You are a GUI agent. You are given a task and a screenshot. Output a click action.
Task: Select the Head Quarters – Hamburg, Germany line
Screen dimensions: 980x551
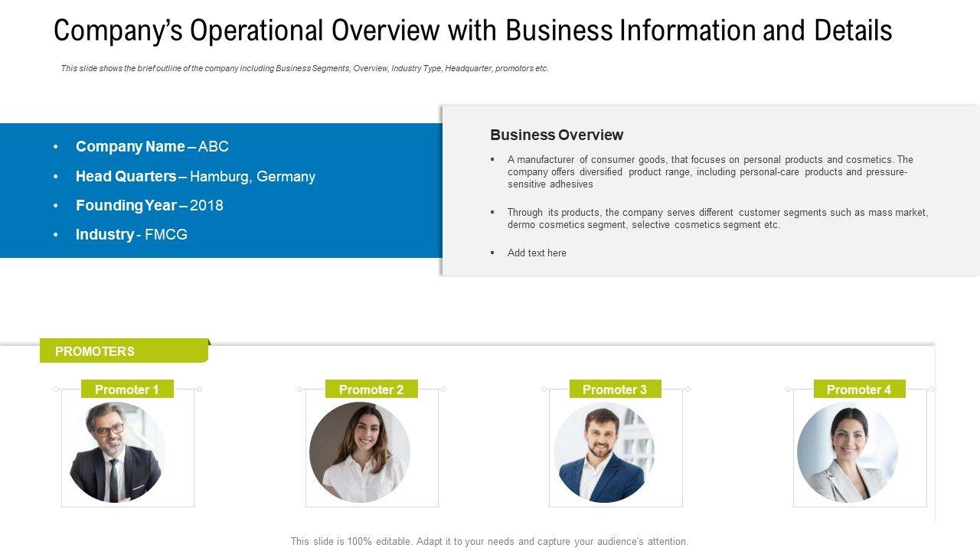click(x=195, y=176)
